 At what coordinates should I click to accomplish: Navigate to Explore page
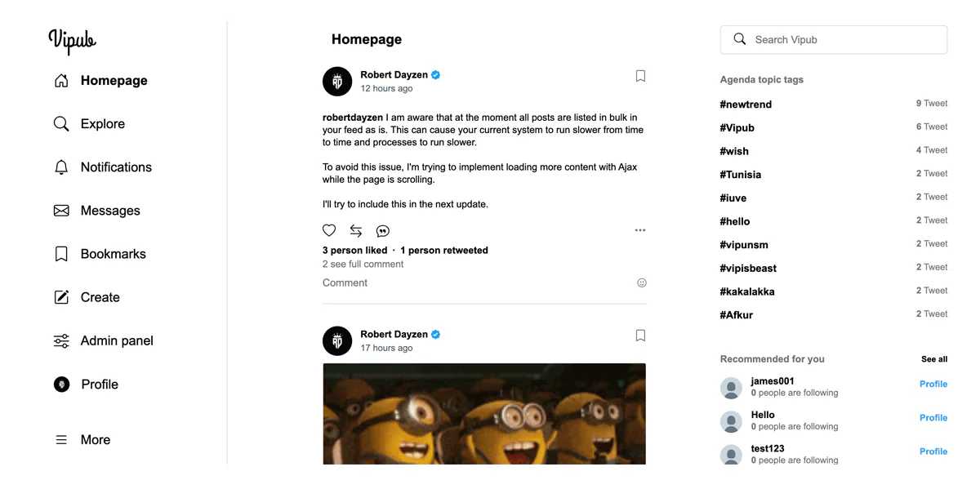(89, 124)
